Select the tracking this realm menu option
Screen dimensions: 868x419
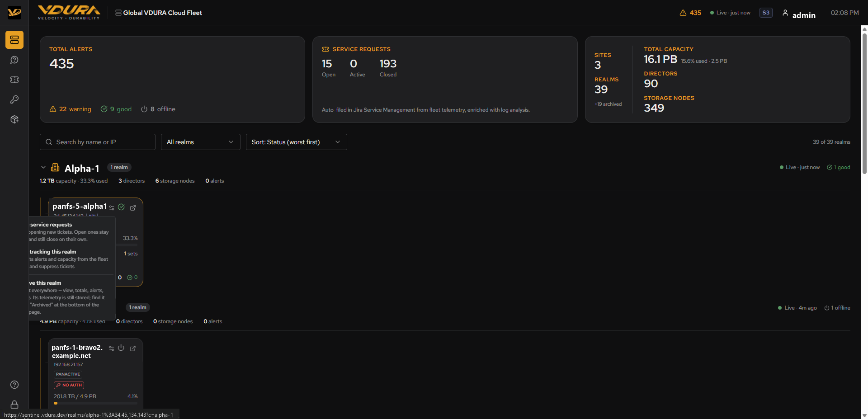pyautogui.click(x=71, y=259)
